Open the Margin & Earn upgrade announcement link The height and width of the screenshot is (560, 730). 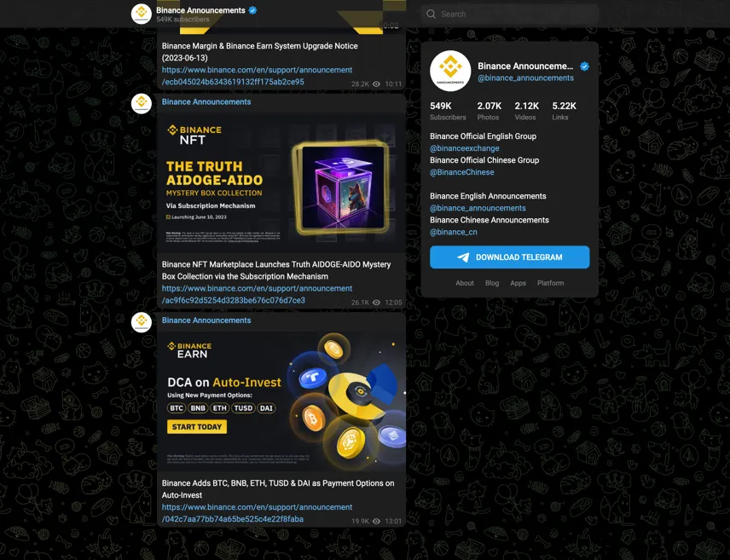click(x=257, y=76)
